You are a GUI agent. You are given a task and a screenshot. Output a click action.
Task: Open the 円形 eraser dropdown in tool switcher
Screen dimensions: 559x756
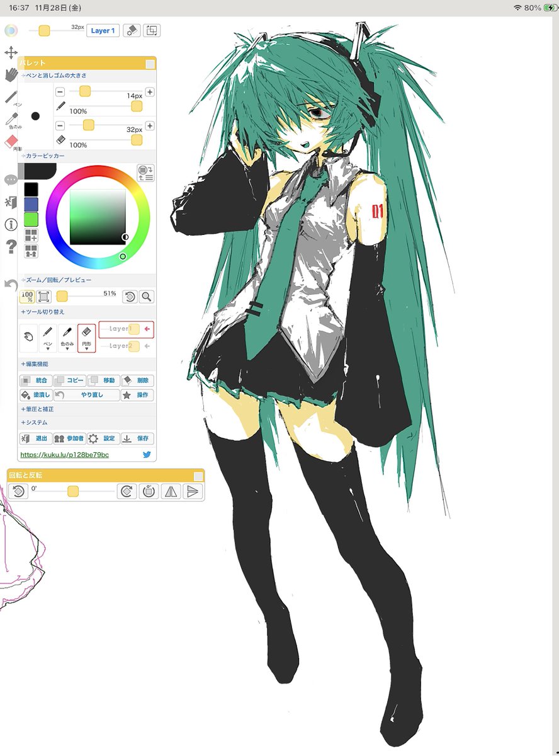click(86, 338)
